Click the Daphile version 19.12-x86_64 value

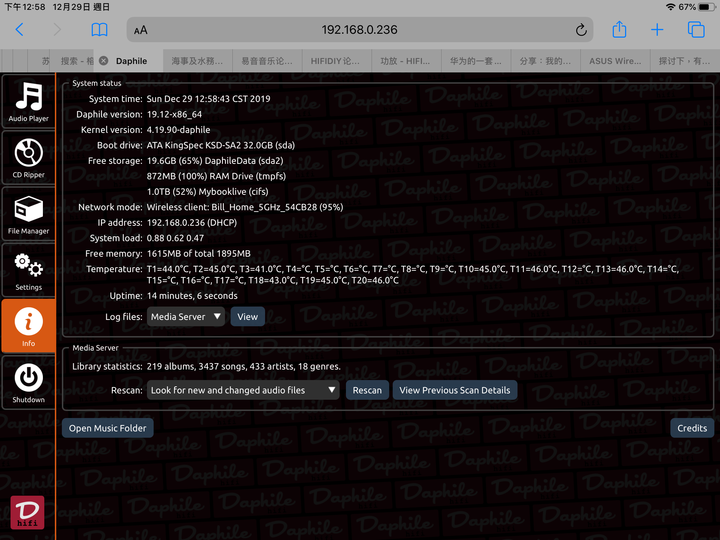pos(174,114)
